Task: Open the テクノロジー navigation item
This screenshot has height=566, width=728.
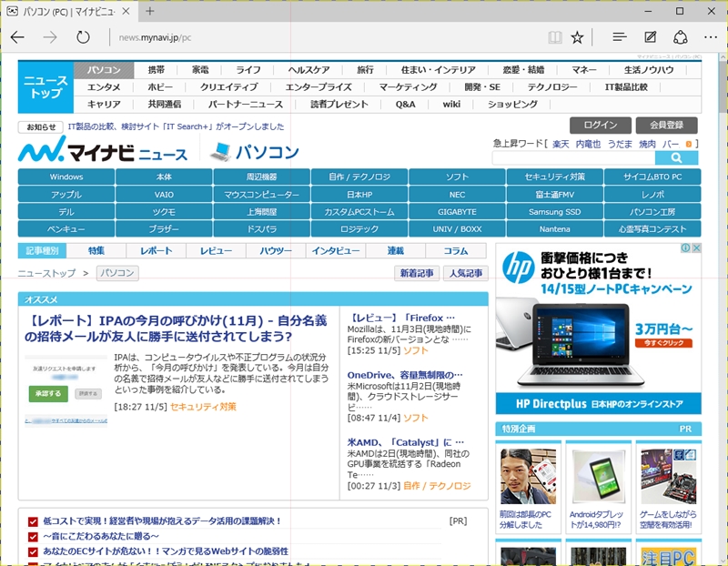Action: coord(552,87)
